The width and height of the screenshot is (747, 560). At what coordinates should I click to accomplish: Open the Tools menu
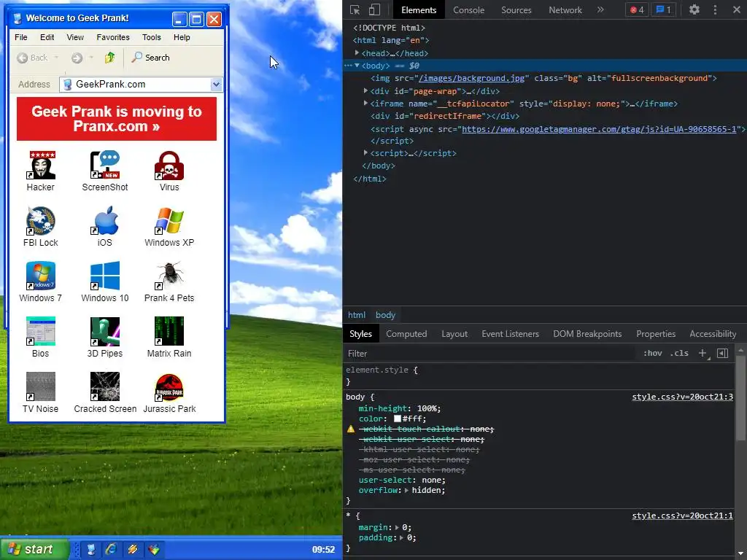point(152,37)
